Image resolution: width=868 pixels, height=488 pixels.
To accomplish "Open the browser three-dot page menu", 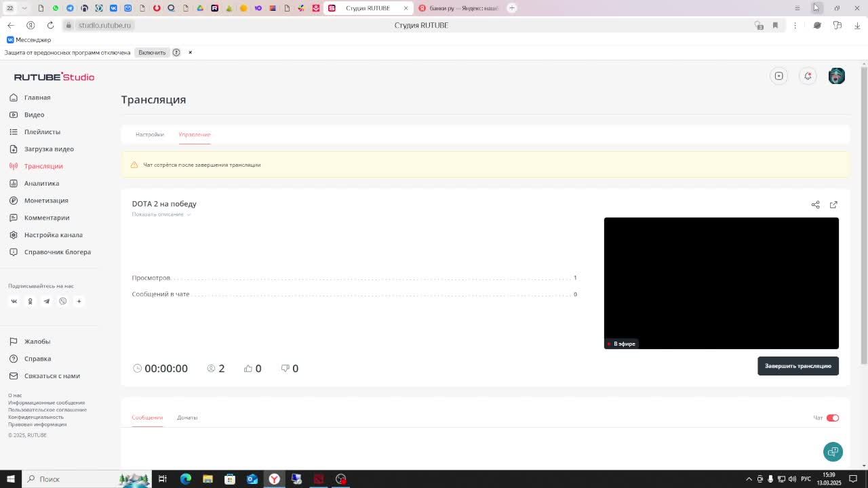I will point(795,25).
